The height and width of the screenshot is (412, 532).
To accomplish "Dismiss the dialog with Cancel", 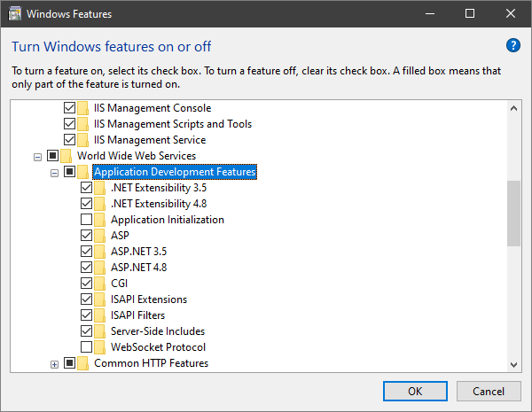I will pos(489,391).
